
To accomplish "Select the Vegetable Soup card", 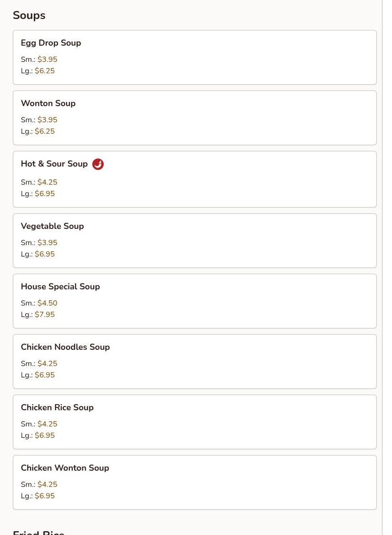I will pos(195,240).
